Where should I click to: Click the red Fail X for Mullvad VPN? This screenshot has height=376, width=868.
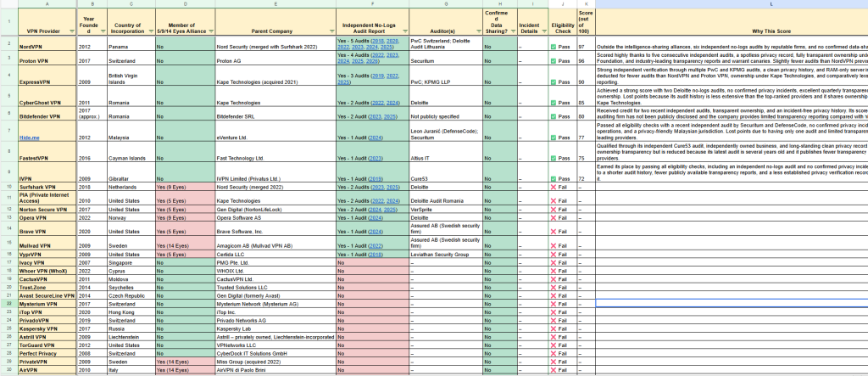click(554, 245)
